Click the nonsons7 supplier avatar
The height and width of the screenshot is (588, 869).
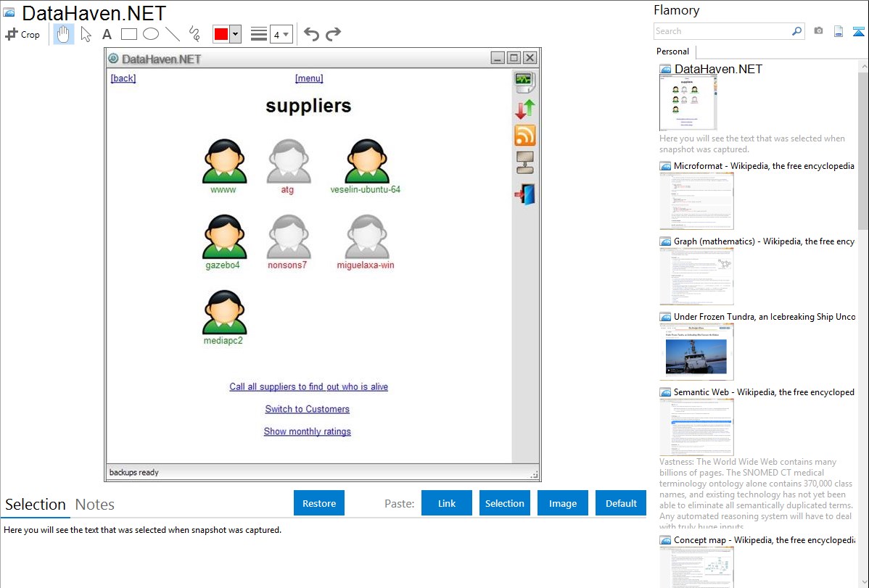[288, 236]
